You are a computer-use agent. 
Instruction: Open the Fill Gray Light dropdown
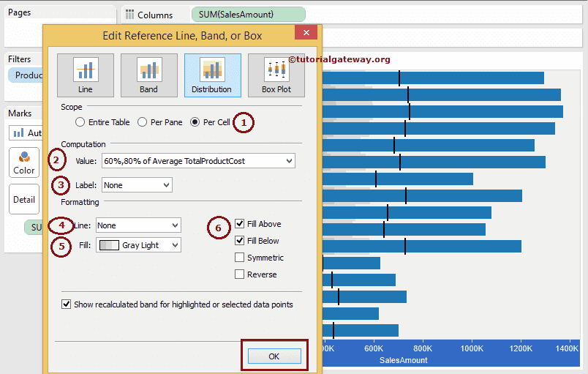[138, 245]
